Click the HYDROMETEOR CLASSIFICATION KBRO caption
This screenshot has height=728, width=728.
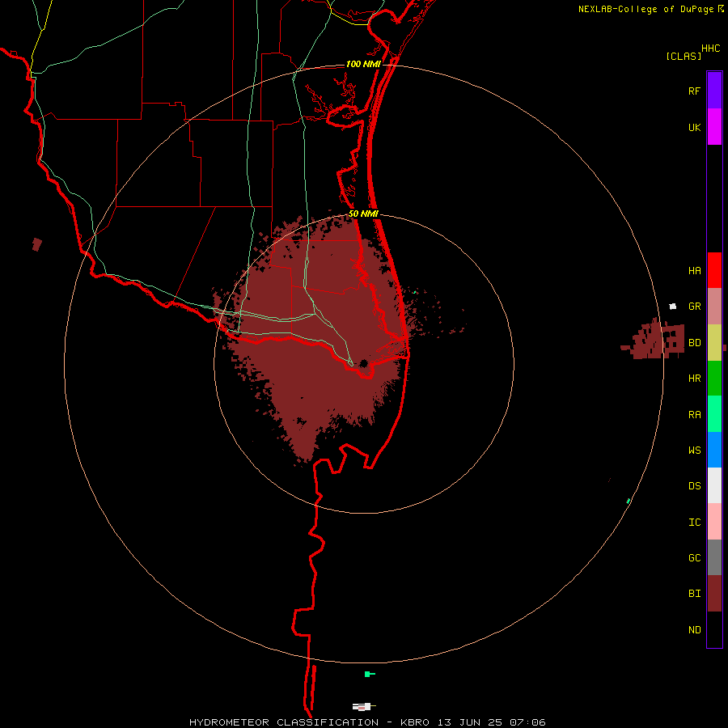pyautogui.click(x=367, y=722)
